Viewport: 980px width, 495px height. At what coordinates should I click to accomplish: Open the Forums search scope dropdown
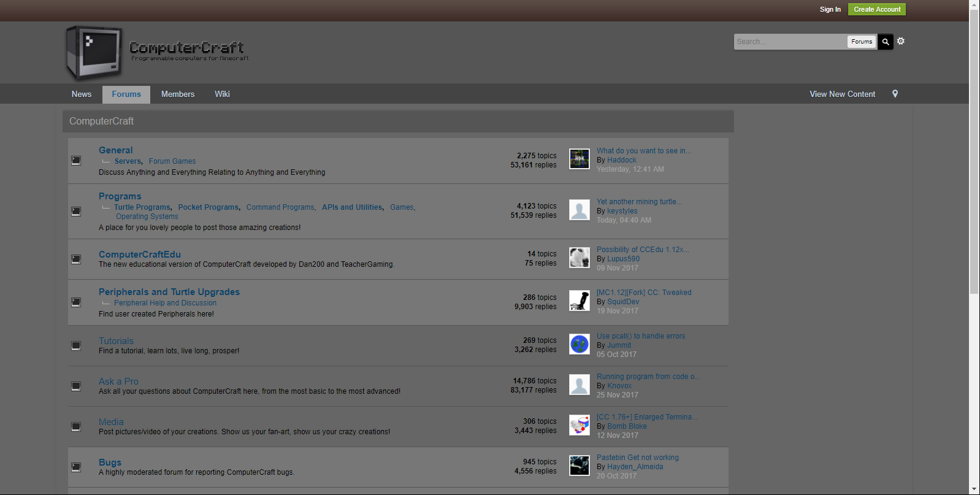click(x=861, y=42)
